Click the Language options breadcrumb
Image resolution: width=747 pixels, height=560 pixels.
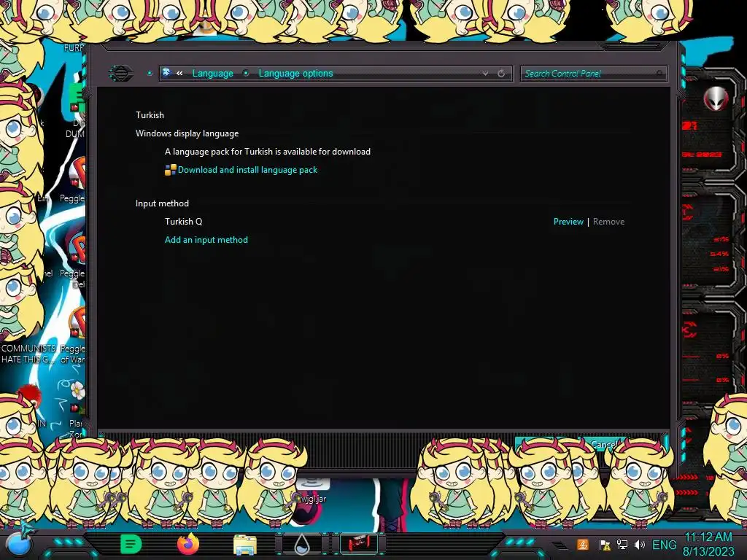pos(295,74)
